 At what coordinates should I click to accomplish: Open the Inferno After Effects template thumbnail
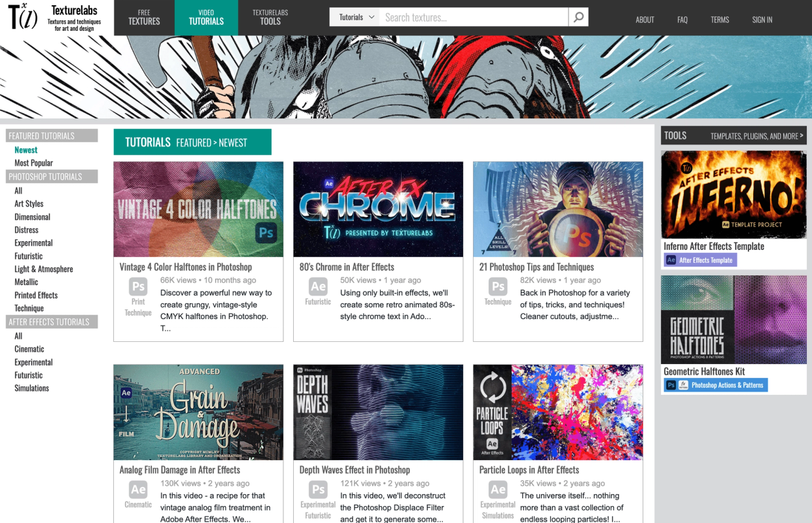[x=733, y=194]
